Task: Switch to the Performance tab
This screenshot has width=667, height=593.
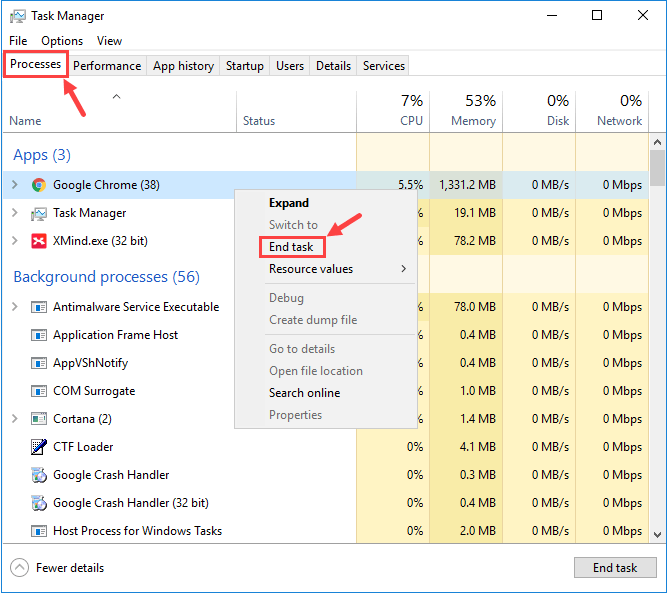Action: 107,66
